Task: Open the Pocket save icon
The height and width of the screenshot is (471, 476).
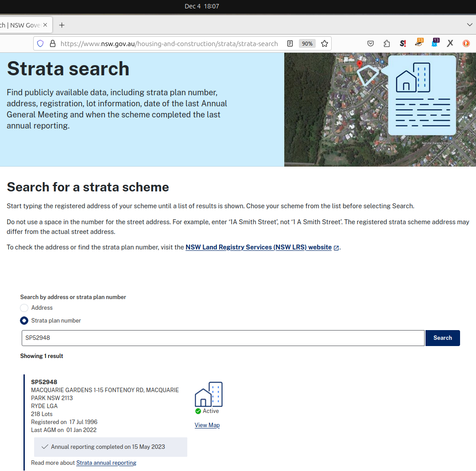Action: tap(371, 43)
